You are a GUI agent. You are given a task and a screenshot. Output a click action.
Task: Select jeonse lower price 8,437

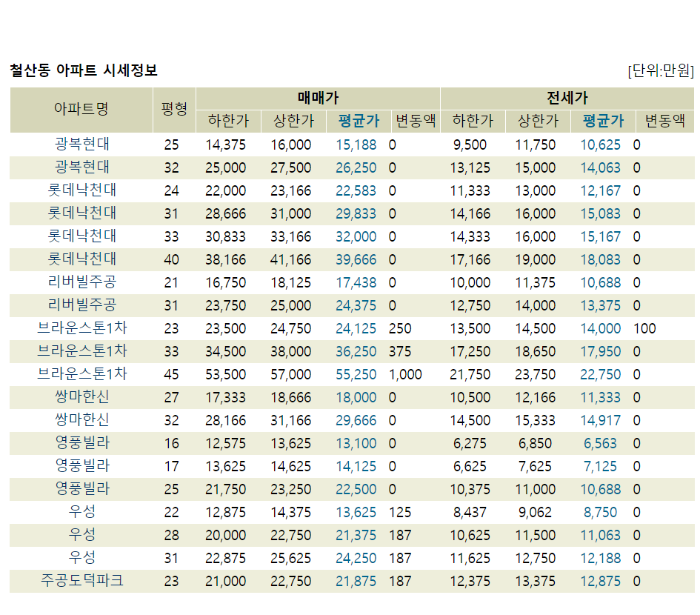470,512
